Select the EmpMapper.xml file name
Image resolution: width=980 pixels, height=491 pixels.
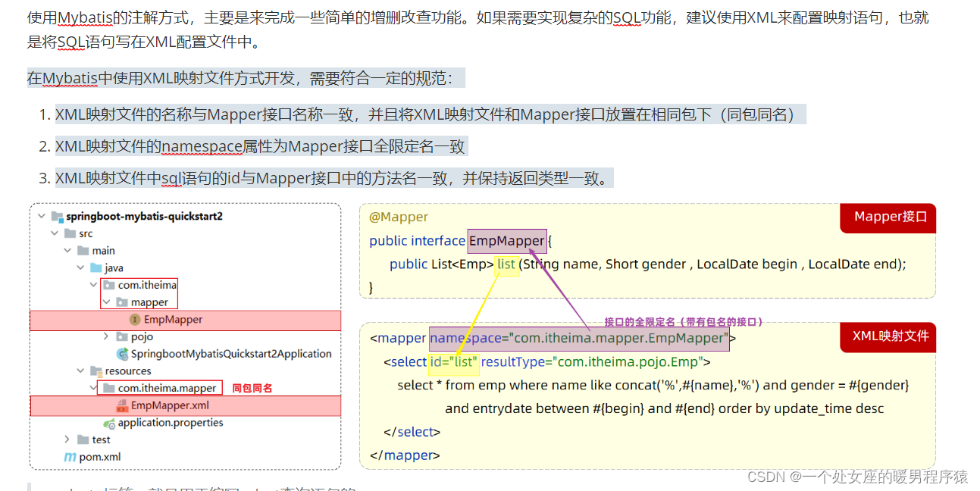point(170,405)
